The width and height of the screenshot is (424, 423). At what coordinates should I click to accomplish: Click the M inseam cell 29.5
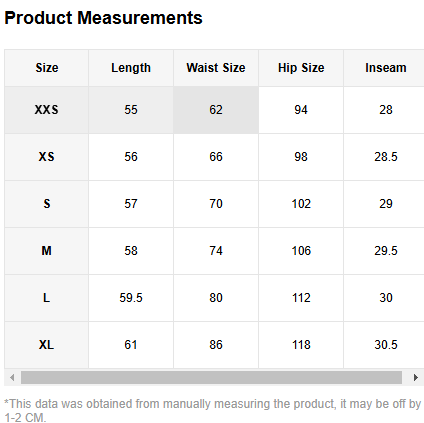pyautogui.click(x=384, y=251)
